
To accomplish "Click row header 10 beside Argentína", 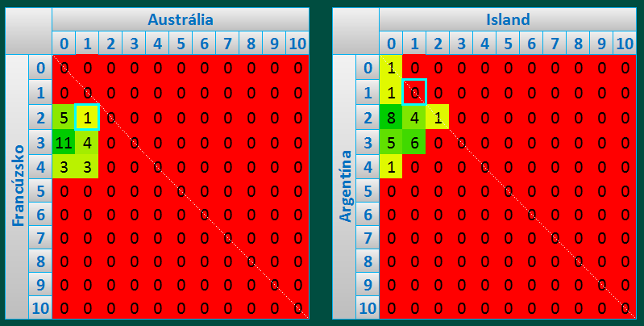I will click(367, 307).
